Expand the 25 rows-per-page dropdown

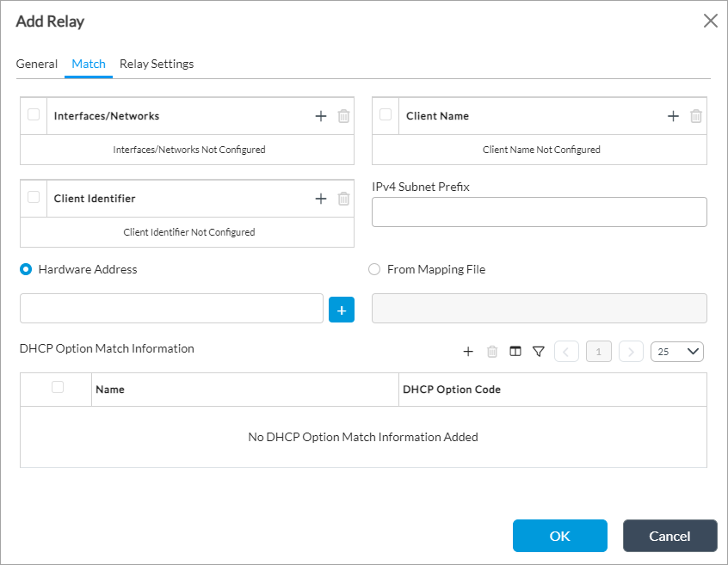pos(677,351)
